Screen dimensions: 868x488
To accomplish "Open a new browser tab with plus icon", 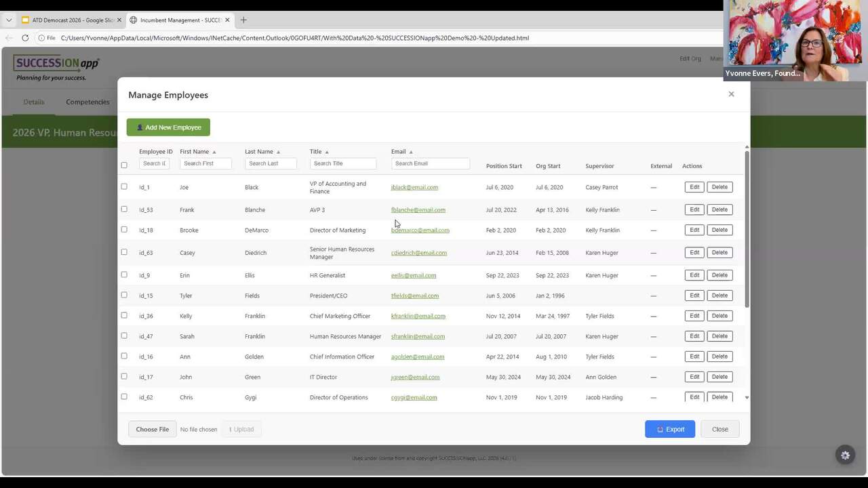I will point(243,20).
